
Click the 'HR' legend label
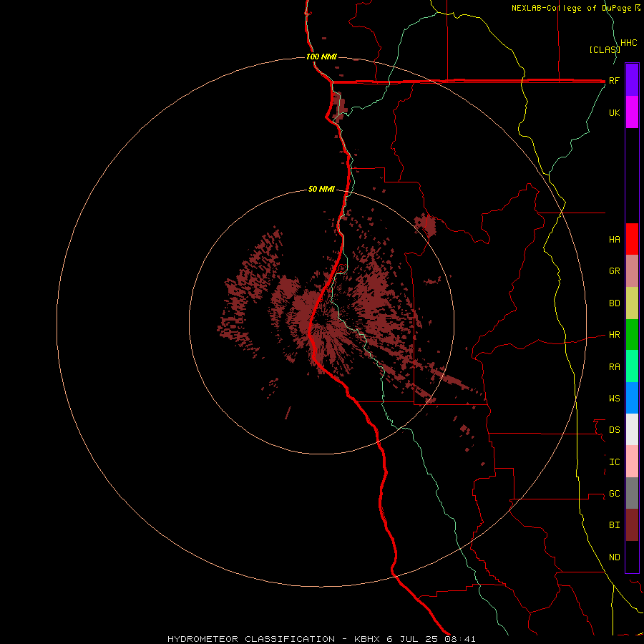(x=614, y=335)
